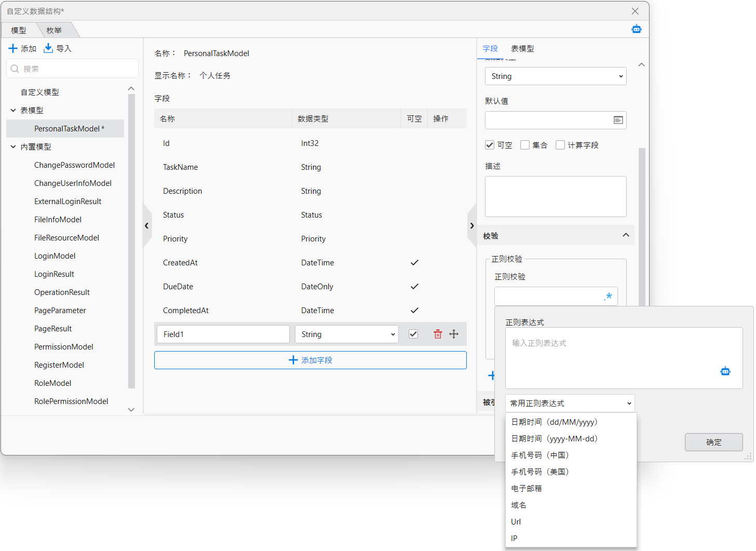Collapse the 校验 section
Viewport: 756px width, 551px height.
pyautogui.click(x=626, y=235)
